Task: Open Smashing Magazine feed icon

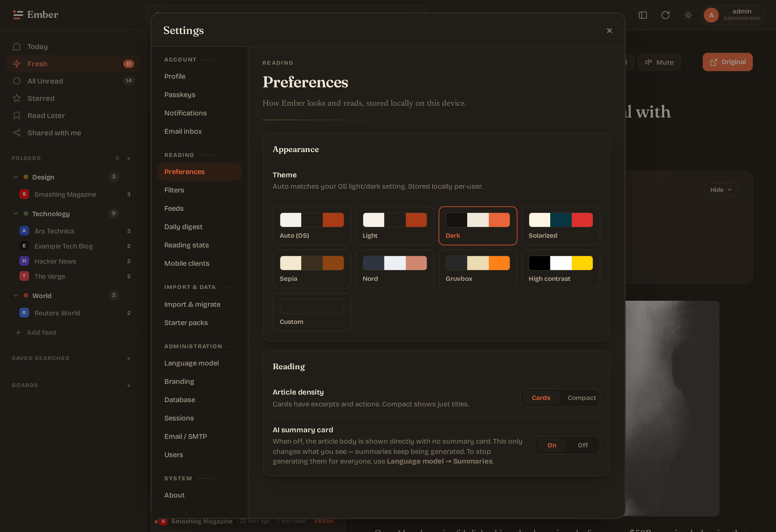Action: coord(24,194)
